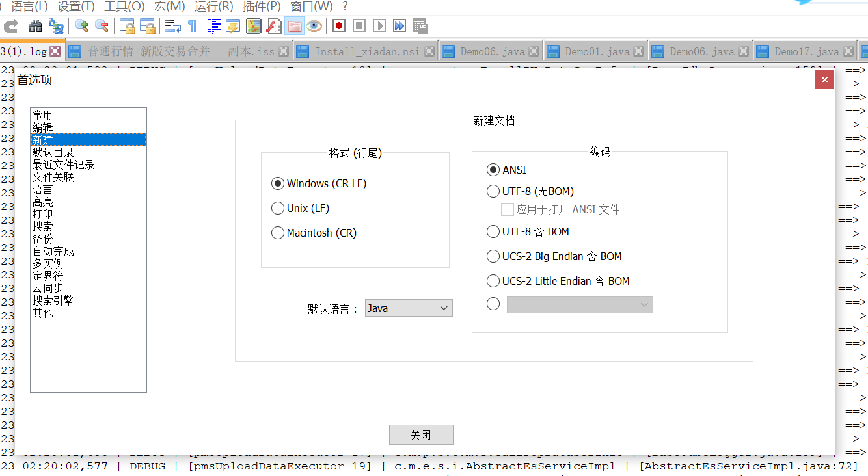The width and height of the screenshot is (868, 476).
Task: Select 高亮 in the preferences list
Action: [x=88, y=202]
